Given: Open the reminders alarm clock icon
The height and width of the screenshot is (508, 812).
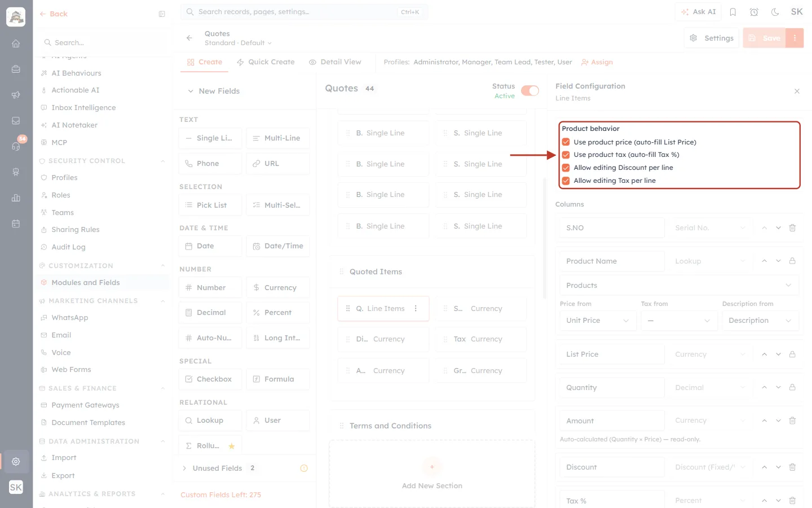Looking at the screenshot, I should [754, 12].
